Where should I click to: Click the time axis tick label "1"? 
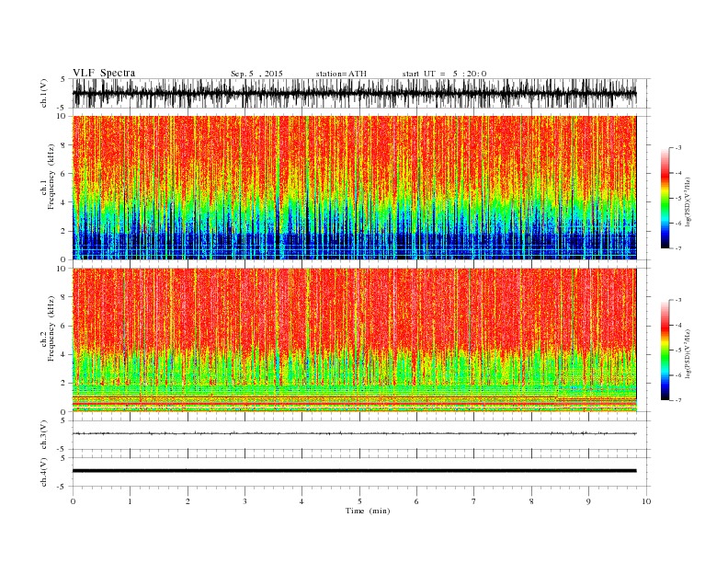pyautogui.click(x=130, y=501)
